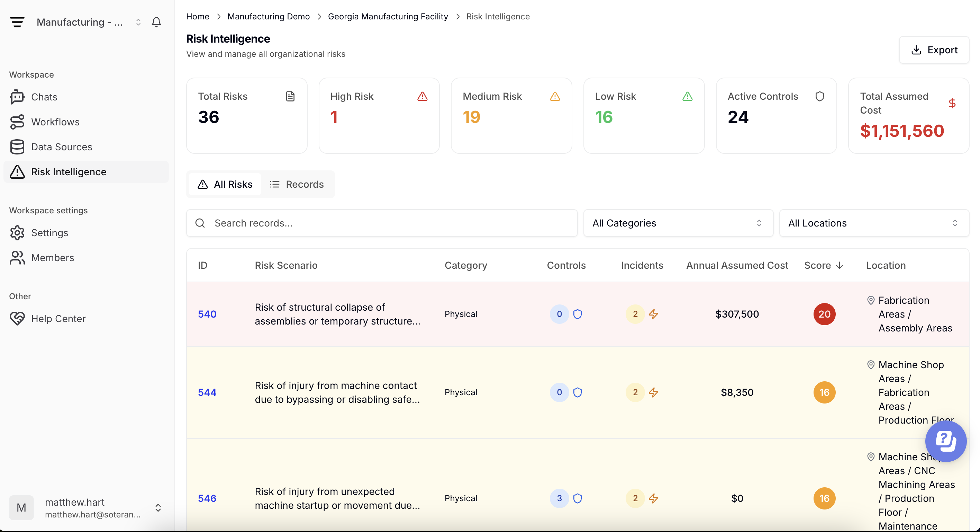Click incidents lightning icon in row 544

click(653, 393)
